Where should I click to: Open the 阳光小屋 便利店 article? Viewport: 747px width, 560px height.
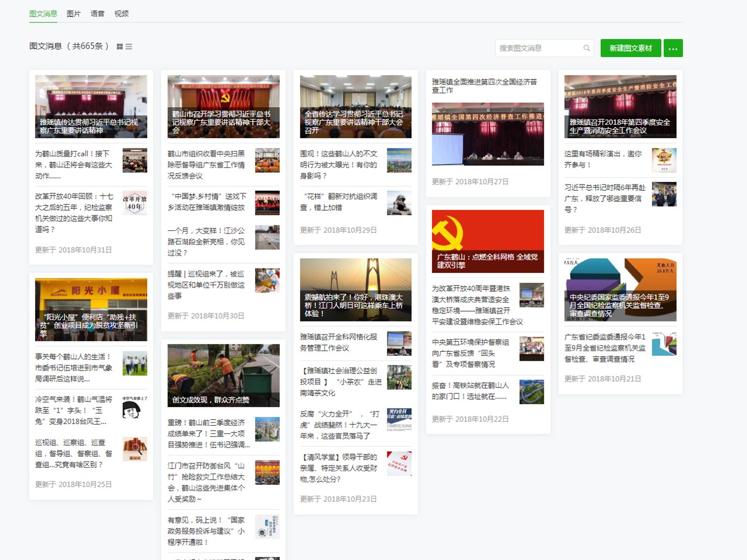click(90, 309)
